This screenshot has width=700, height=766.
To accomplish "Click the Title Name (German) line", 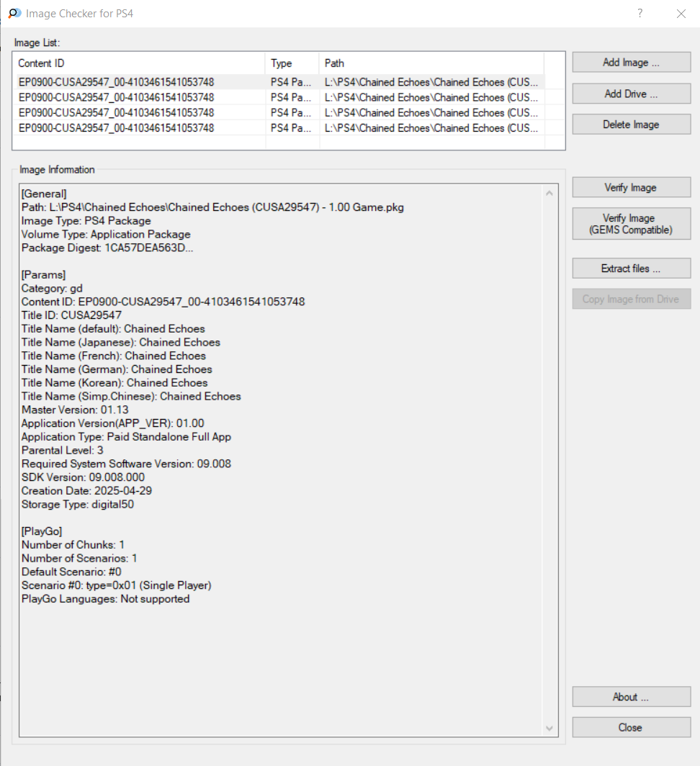I will [117, 369].
